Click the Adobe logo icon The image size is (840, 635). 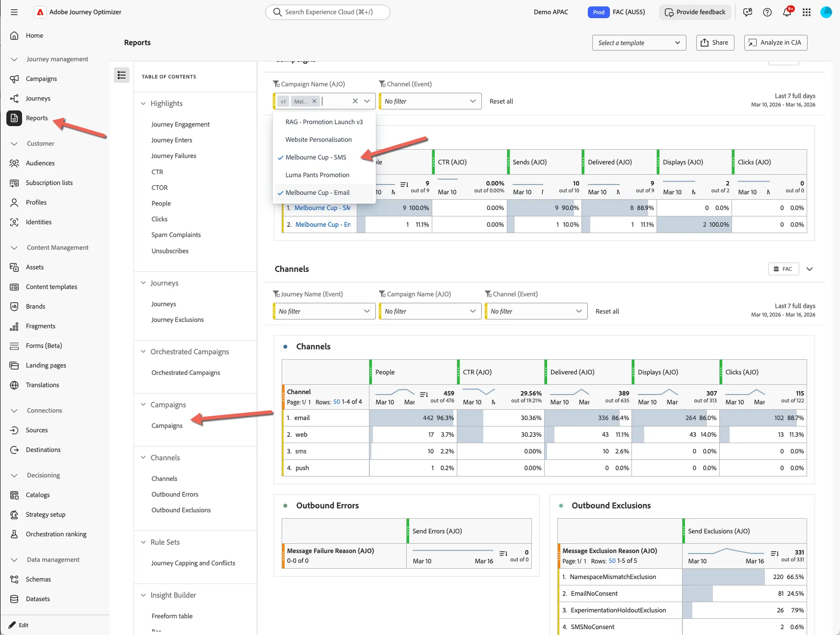click(x=40, y=12)
